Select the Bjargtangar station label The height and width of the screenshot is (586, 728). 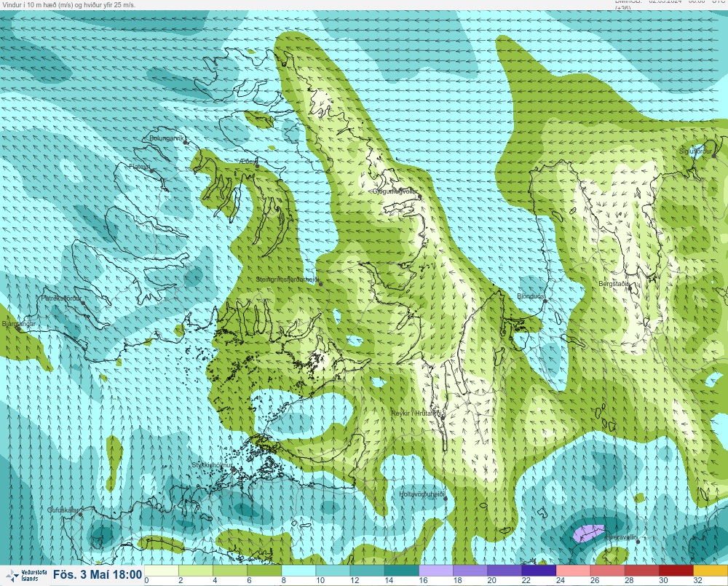[x=19, y=324]
